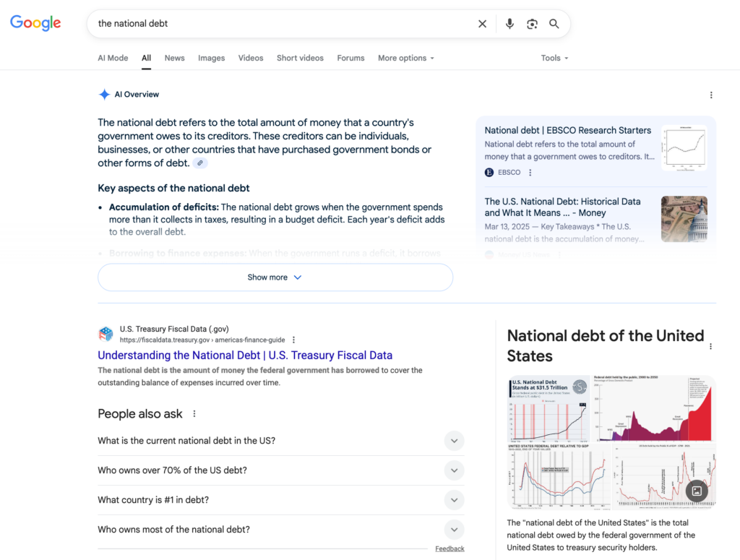Open 'National debt | EBSCO Research Starters' source
The width and height of the screenshot is (740, 560).
pos(568,130)
